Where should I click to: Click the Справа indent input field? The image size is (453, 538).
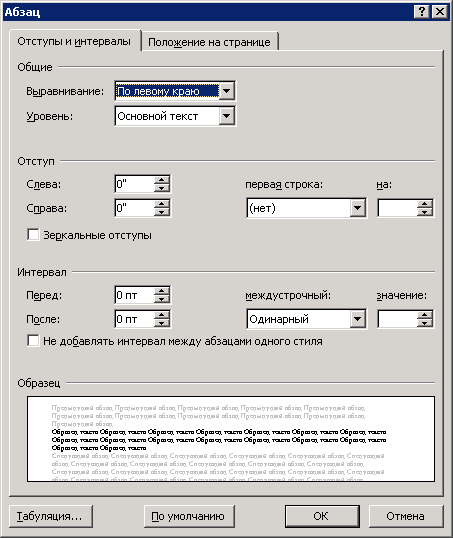coord(135,208)
